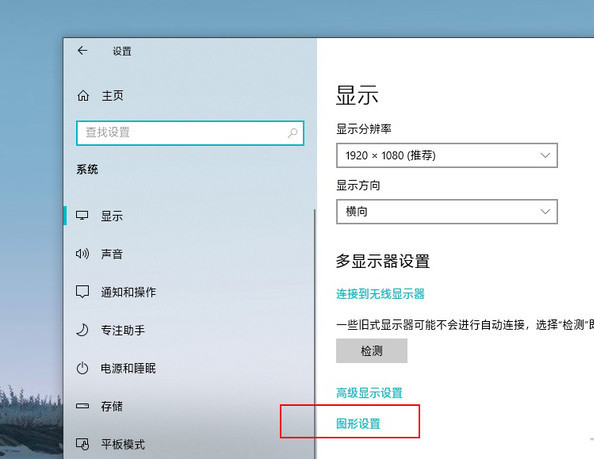Viewport: 594px width, 459px height.
Task: Click into the 查找设置 search field
Action: point(190,133)
